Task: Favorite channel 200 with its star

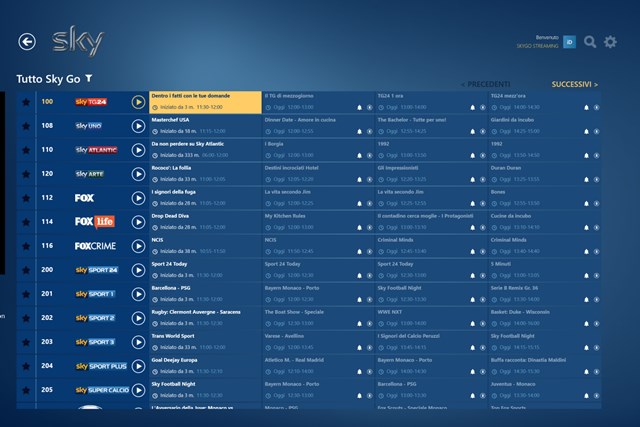Action: coord(26,270)
